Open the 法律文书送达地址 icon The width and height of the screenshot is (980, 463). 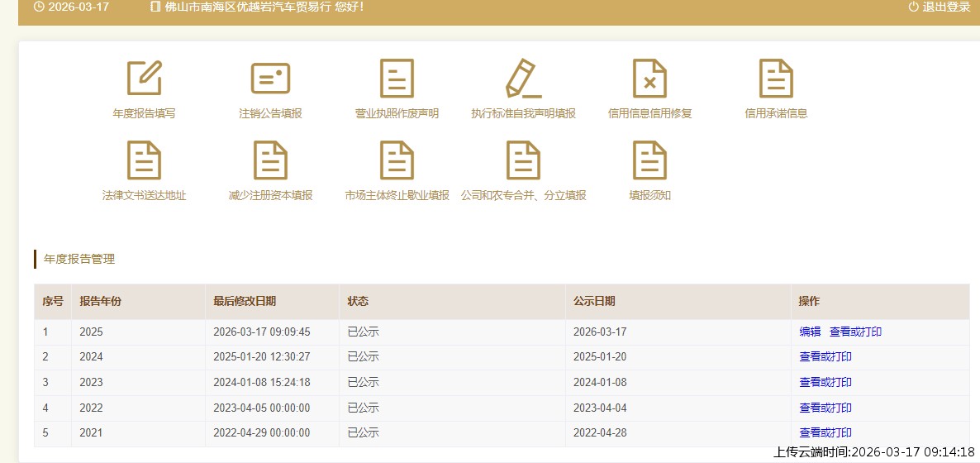144,160
